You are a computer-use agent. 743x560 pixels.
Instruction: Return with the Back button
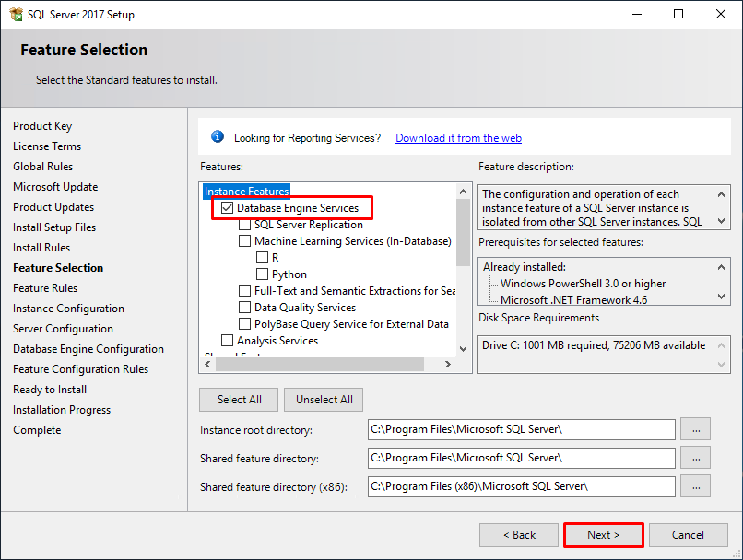point(519,535)
